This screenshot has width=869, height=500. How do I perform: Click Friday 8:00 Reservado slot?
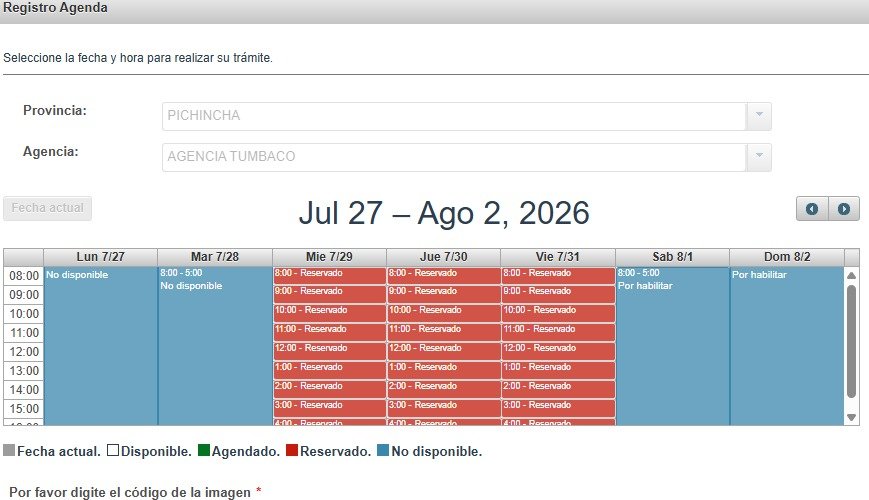558,275
